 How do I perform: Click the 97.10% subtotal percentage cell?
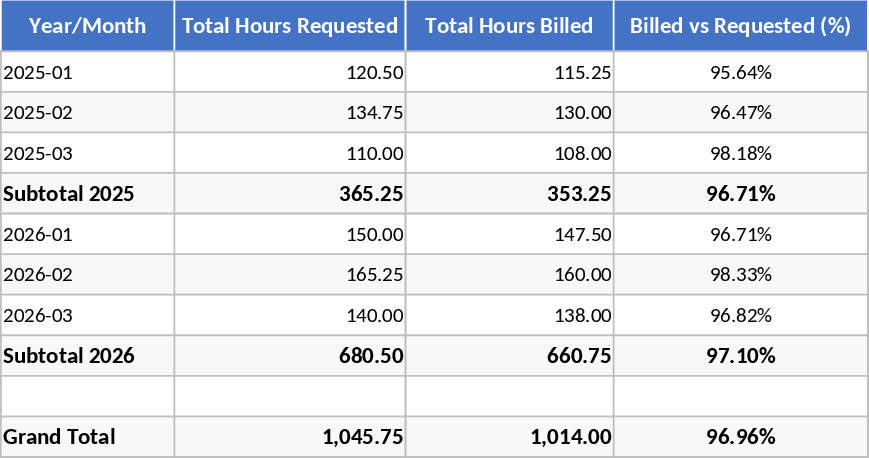click(x=741, y=356)
